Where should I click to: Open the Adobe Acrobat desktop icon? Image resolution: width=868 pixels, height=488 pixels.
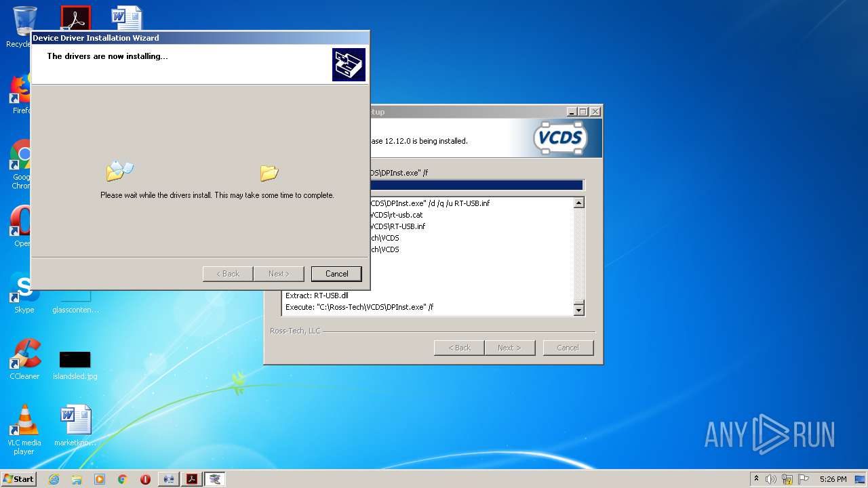[x=75, y=19]
